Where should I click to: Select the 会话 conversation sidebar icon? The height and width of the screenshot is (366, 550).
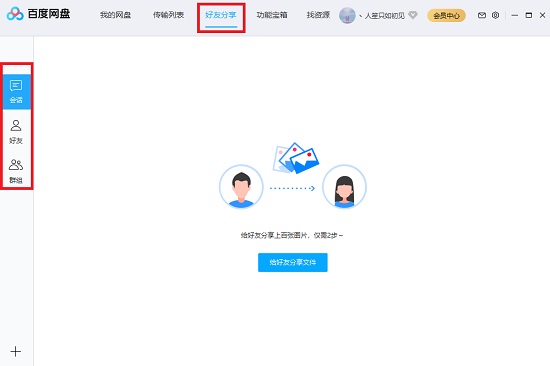[16, 92]
